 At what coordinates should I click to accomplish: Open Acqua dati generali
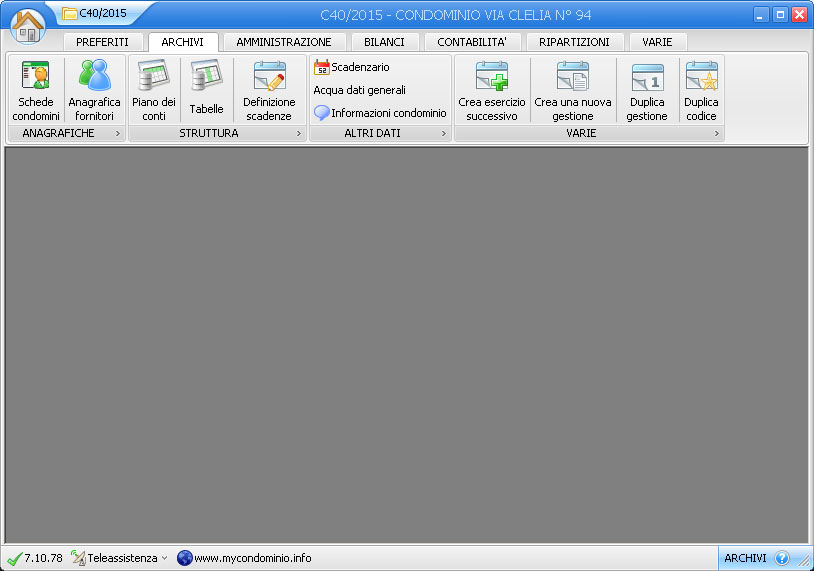[x=359, y=90]
